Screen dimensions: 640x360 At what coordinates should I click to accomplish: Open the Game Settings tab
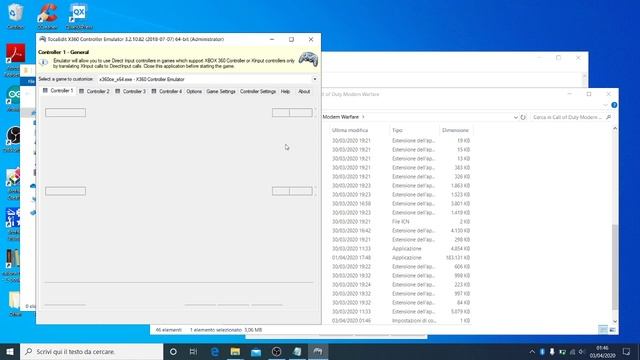pyautogui.click(x=221, y=91)
